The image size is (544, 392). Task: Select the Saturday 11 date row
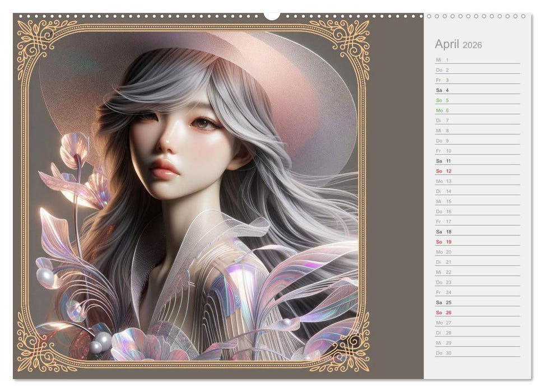coord(477,161)
